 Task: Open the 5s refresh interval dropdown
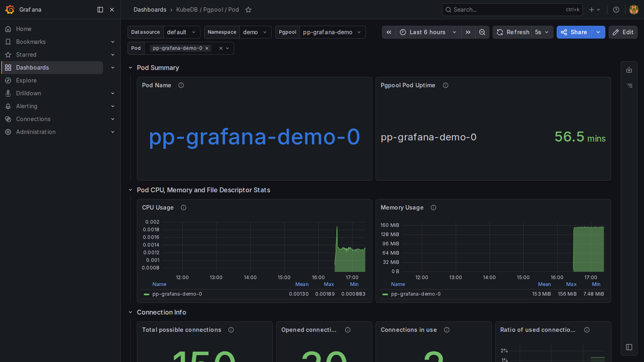542,32
